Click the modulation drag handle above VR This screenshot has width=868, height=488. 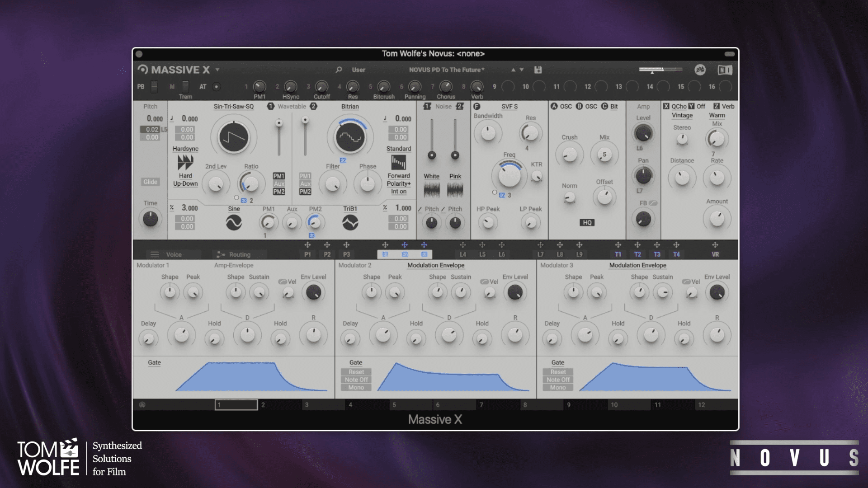715,245
